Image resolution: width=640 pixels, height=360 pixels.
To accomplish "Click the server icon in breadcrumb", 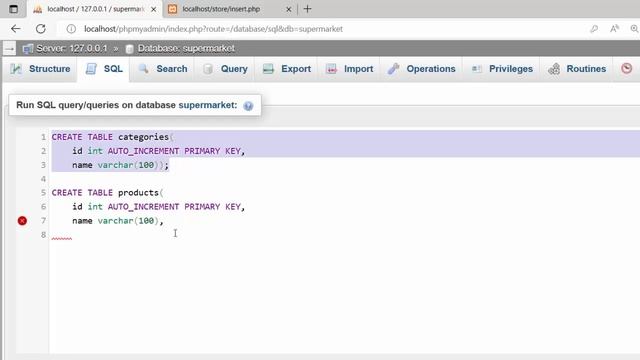I will point(28,49).
